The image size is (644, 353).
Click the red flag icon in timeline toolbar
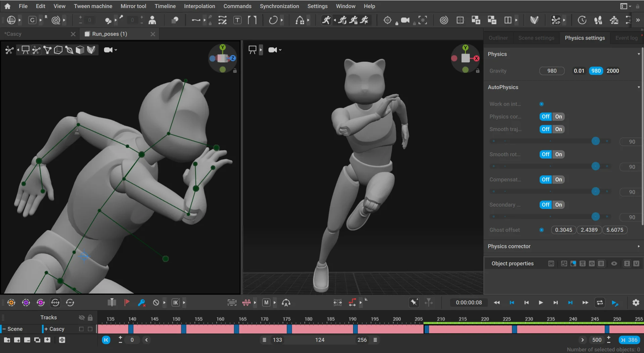pyautogui.click(x=127, y=303)
